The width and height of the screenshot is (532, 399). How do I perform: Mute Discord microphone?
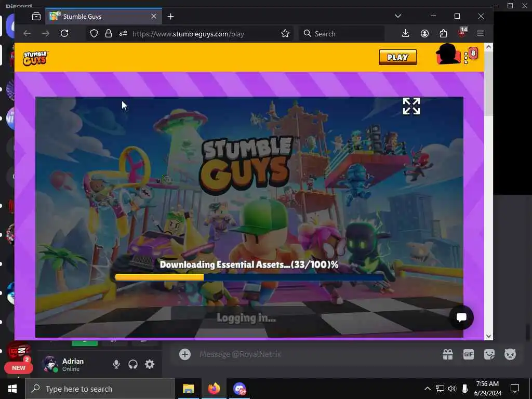(116, 364)
